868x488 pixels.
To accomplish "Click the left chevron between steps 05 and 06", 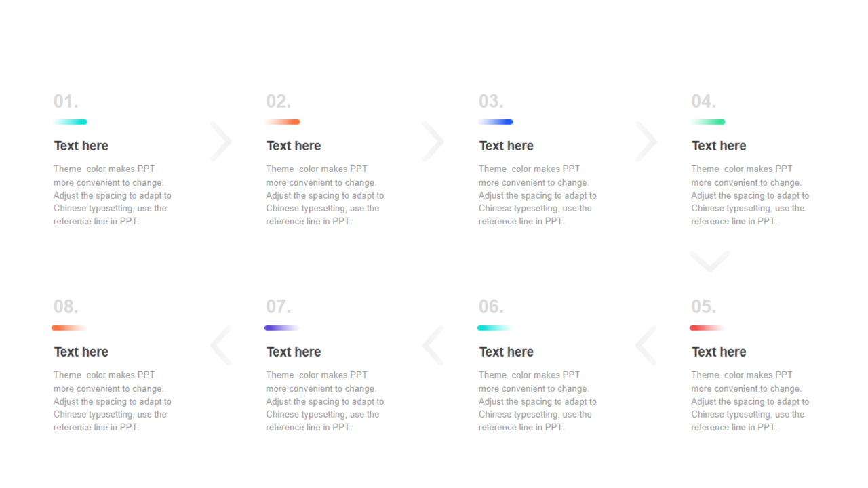I will 646,345.
